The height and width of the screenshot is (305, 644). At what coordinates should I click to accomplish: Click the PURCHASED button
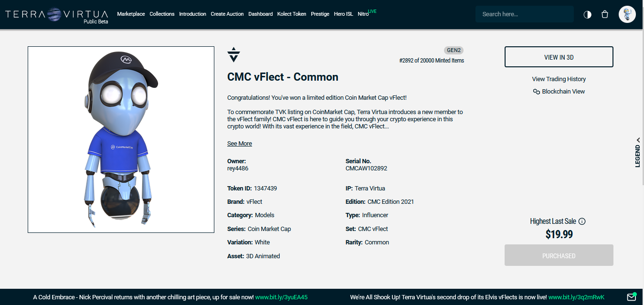click(559, 255)
